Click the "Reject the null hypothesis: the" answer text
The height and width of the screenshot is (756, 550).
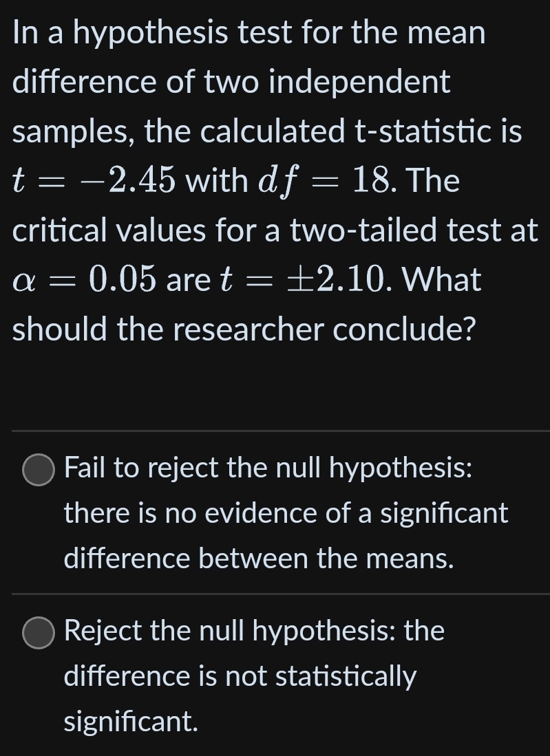click(254, 631)
